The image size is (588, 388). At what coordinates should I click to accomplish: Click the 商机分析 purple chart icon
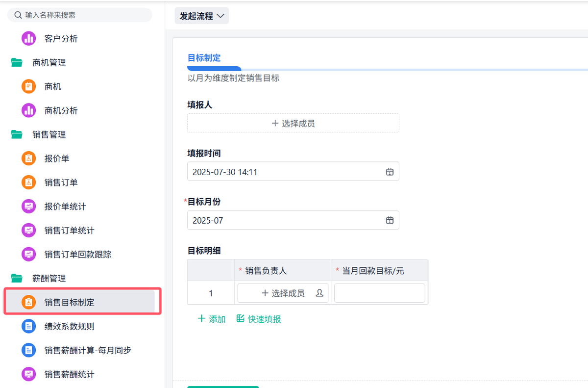[29, 110]
